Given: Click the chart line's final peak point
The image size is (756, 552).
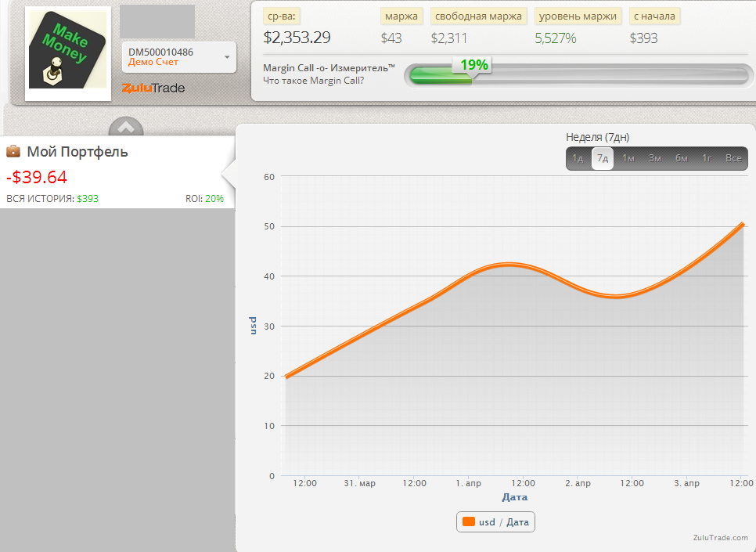Looking at the screenshot, I should point(743,224).
